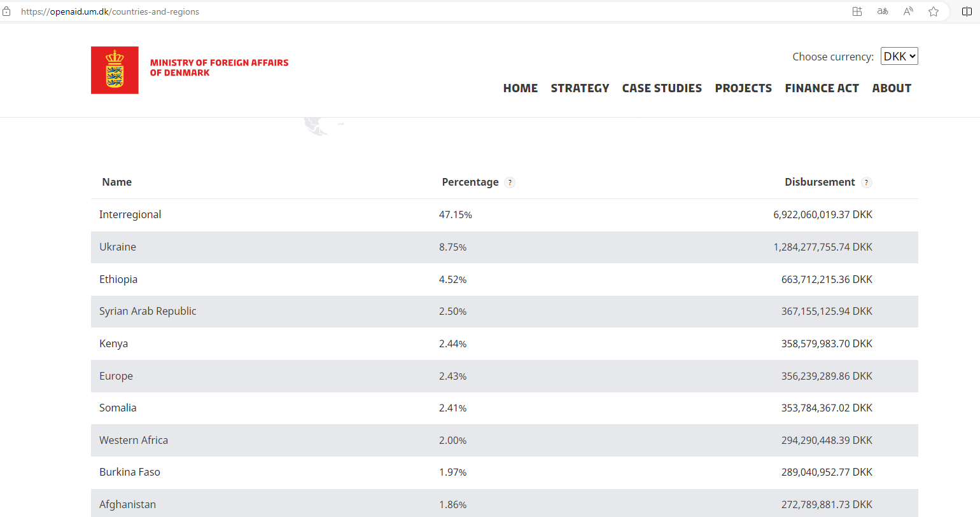Open the Strategy menu item
This screenshot has height=517, width=980.
coord(580,88)
